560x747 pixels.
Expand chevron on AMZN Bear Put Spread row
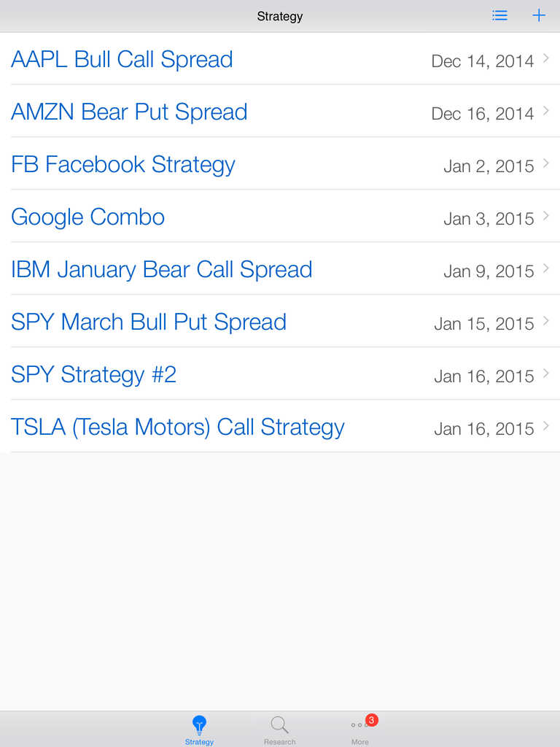point(546,111)
